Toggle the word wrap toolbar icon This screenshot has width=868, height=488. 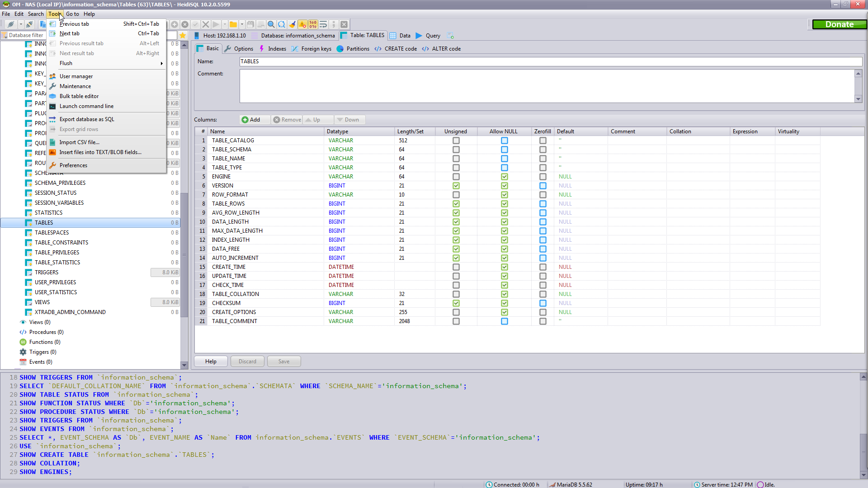[323, 24]
